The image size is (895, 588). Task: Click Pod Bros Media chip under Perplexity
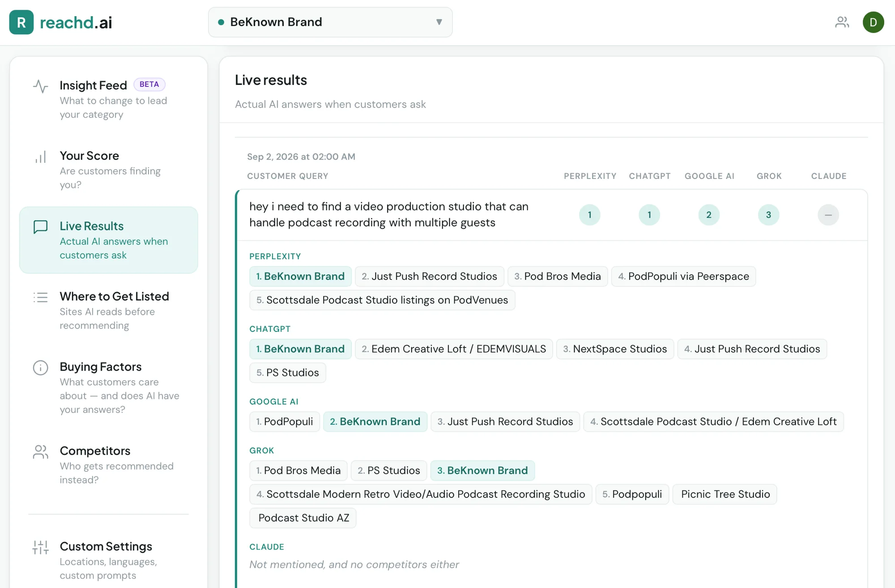coord(558,276)
